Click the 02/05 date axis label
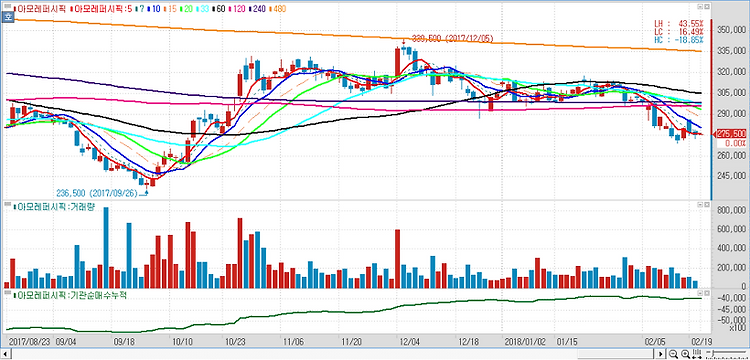 654,342
